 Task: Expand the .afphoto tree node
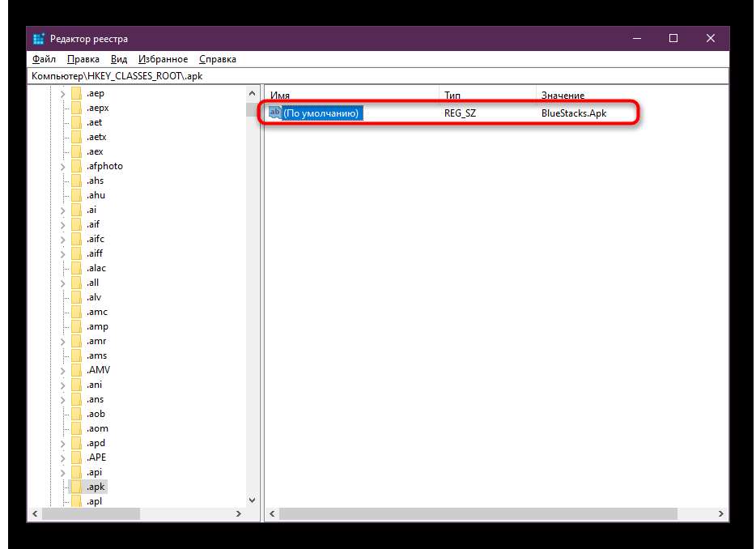click(62, 166)
